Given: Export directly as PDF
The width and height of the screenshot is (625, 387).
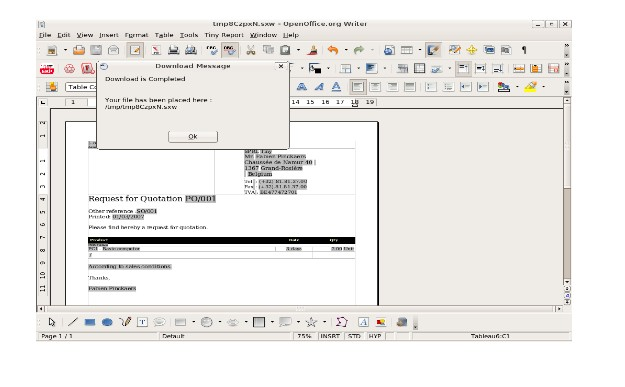Looking at the screenshot, I should point(156,50).
